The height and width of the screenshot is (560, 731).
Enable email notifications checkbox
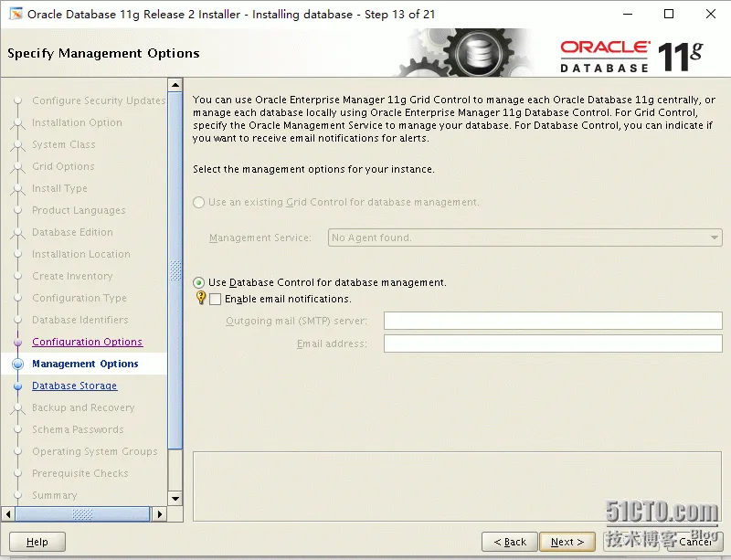tap(216, 299)
